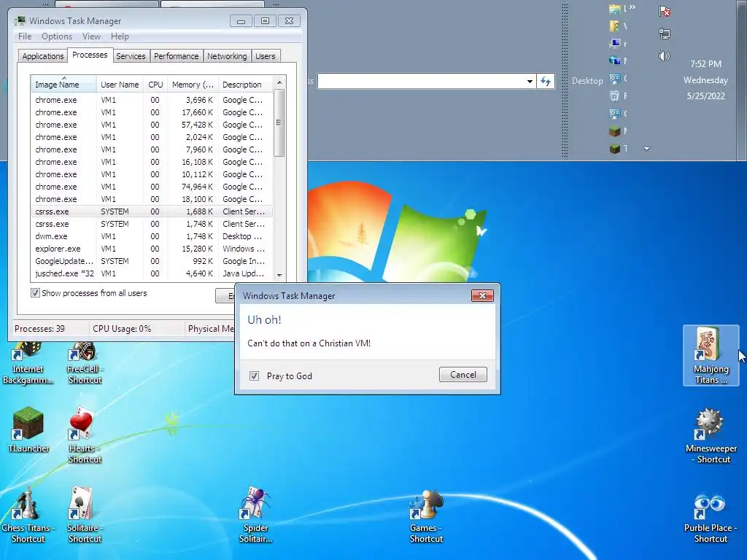The height and width of the screenshot is (560, 747).
Task: Open the TLauncher desktop icon
Action: tap(28, 430)
